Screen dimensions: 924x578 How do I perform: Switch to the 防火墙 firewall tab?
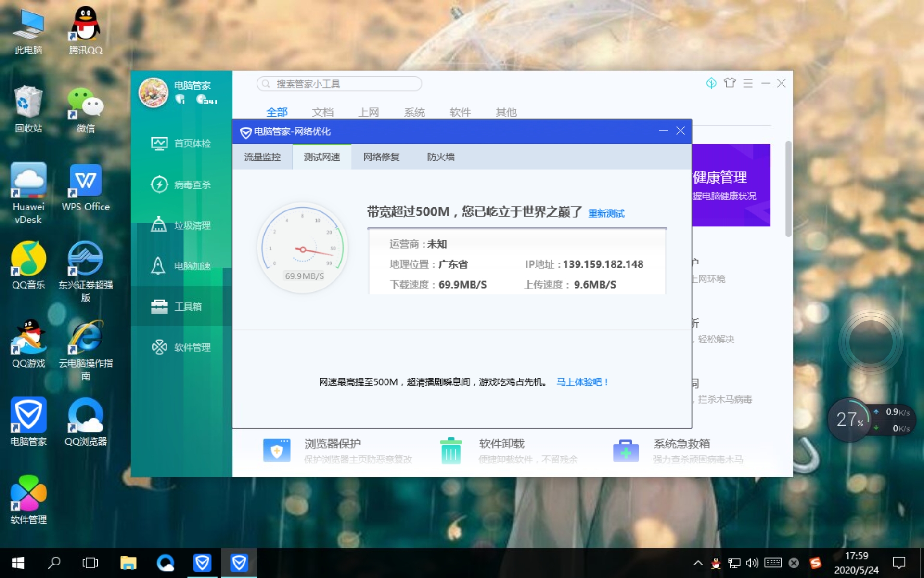(439, 157)
